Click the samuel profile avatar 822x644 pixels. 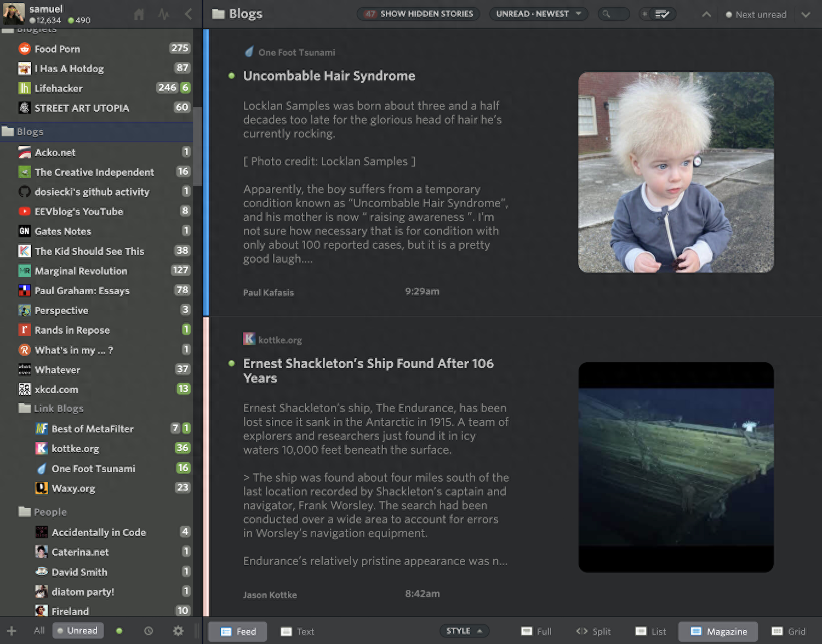[x=14, y=13]
